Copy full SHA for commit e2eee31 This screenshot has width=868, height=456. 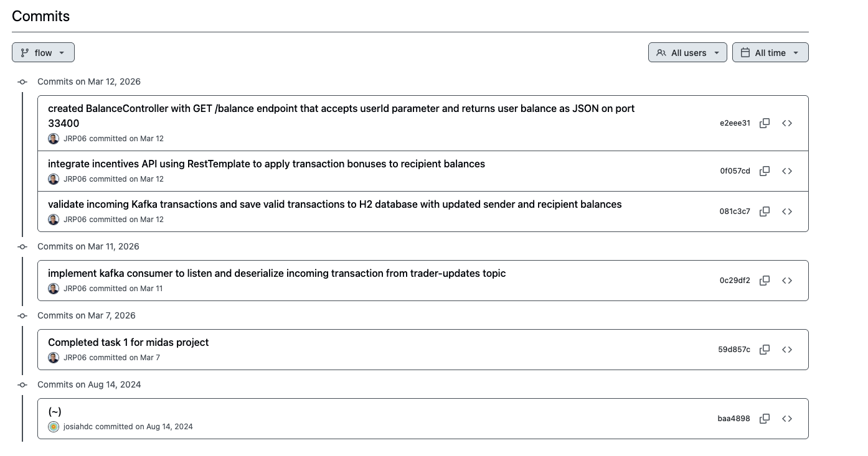(765, 123)
